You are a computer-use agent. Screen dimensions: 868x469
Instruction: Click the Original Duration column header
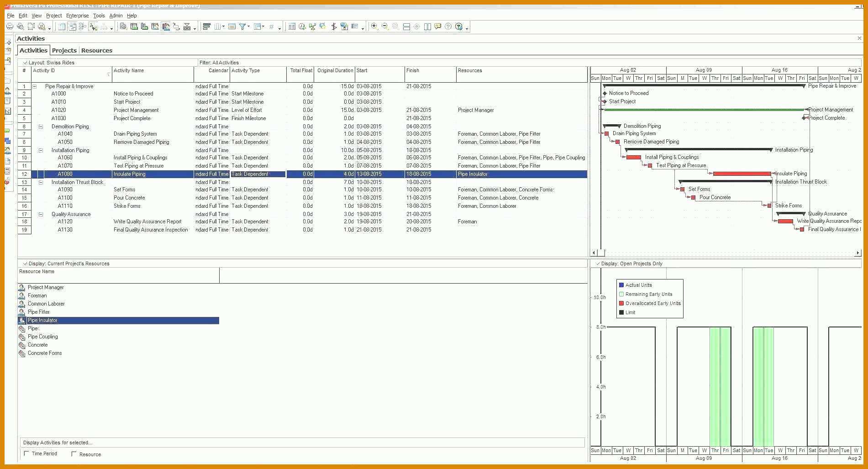tap(335, 74)
